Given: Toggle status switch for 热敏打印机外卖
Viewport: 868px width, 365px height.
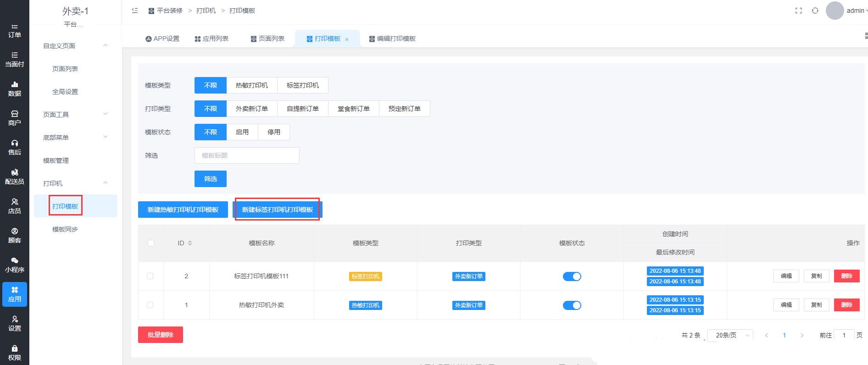Looking at the screenshot, I should coord(572,305).
